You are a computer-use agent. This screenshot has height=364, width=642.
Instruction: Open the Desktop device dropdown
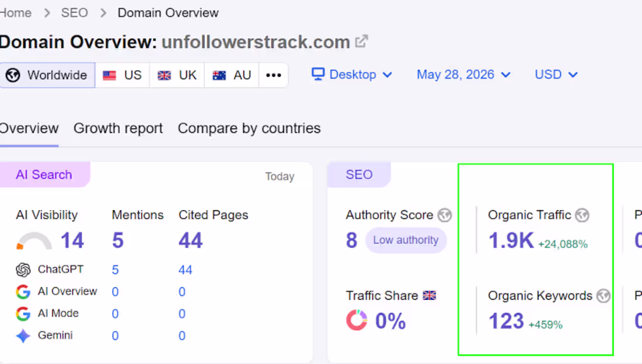[352, 75]
